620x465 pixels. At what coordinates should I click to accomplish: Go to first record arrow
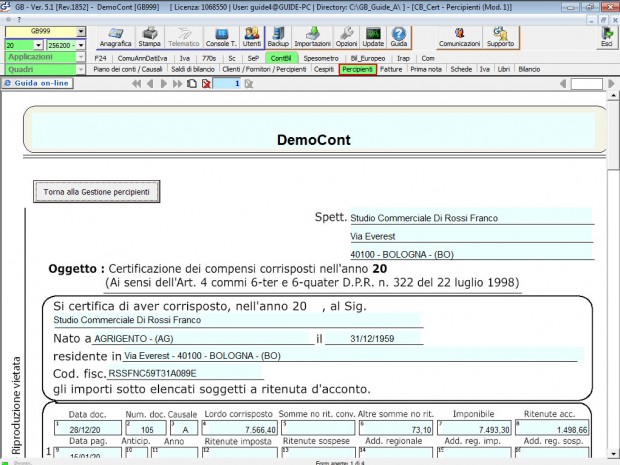click(x=136, y=84)
